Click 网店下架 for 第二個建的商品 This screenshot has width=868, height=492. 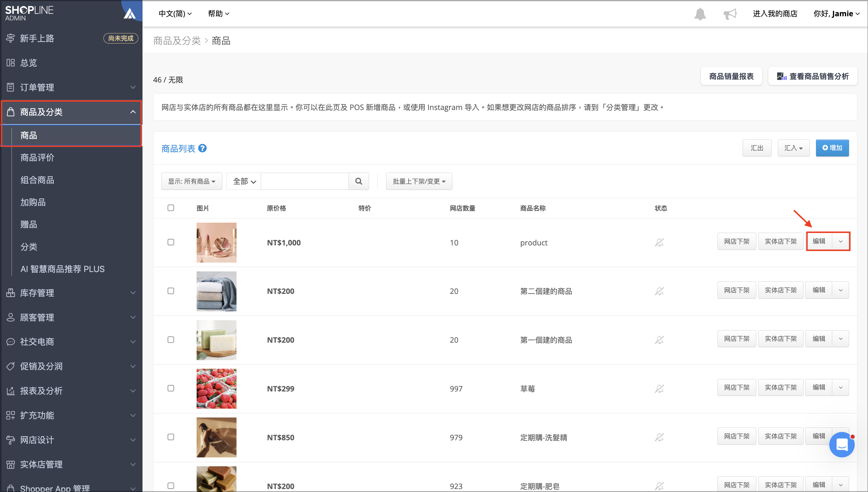[736, 290]
